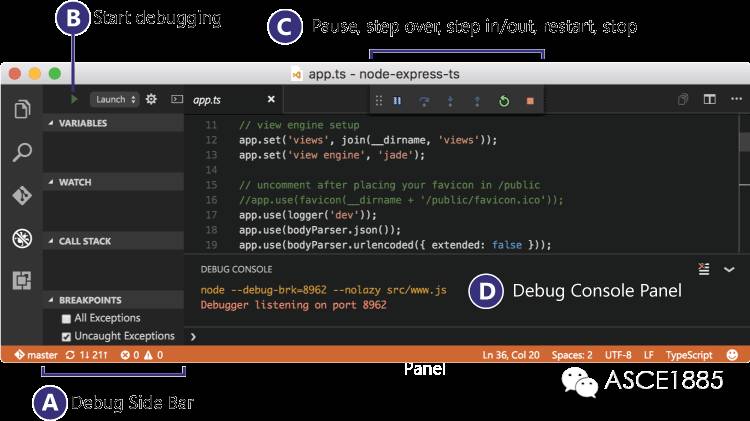
Task: Open the Source Control git view
Action: tap(22, 195)
